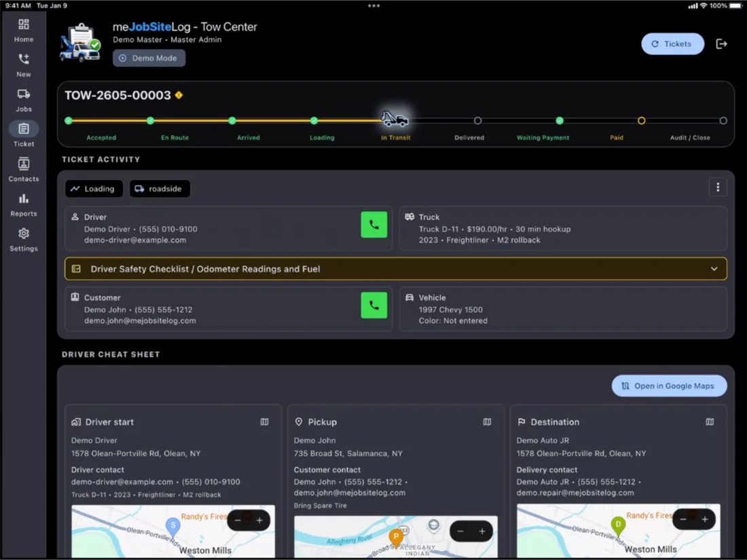Click the 1997 Chevy 1500 vehicle text
The width and height of the screenshot is (747, 560).
pos(451,310)
